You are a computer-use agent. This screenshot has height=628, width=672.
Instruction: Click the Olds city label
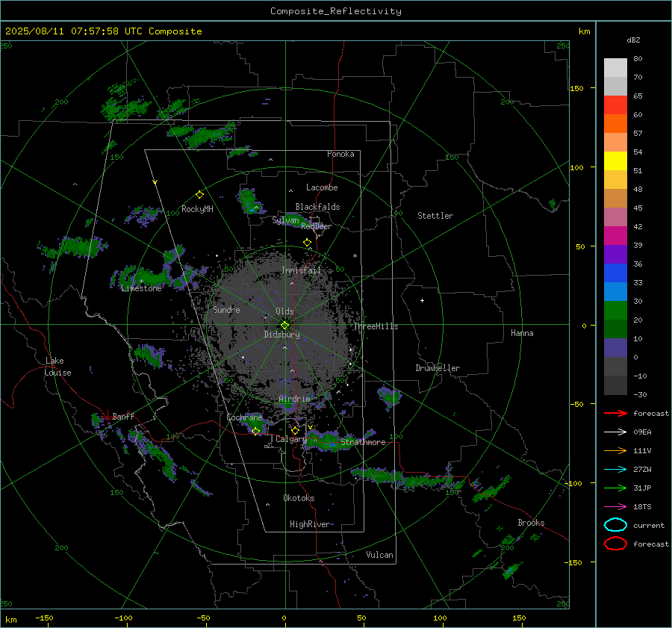(x=284, y=311)
